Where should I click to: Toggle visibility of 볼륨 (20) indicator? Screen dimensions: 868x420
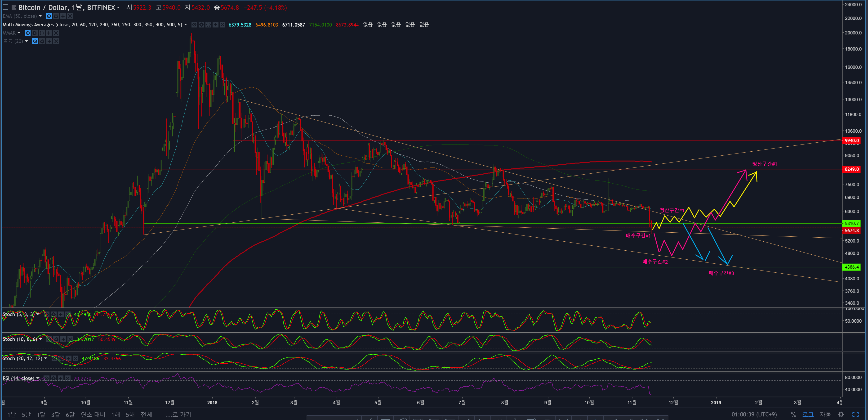[35, 41]
